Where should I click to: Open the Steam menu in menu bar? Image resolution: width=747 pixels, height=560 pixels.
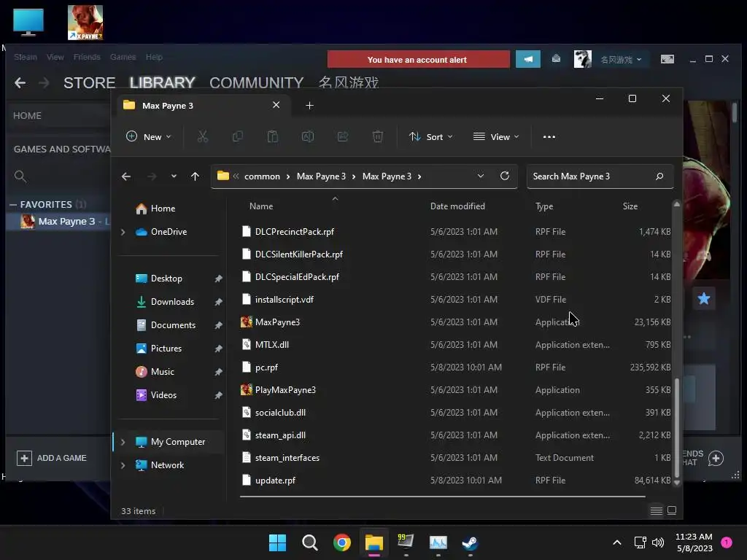click(x=26, y=57)
